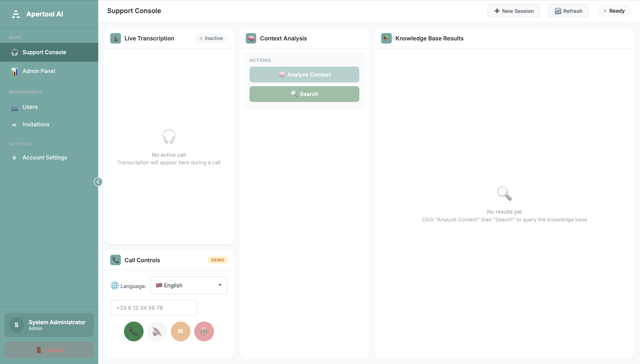
Task: Click the Analyze Context button
Action: tap(304, 74)
